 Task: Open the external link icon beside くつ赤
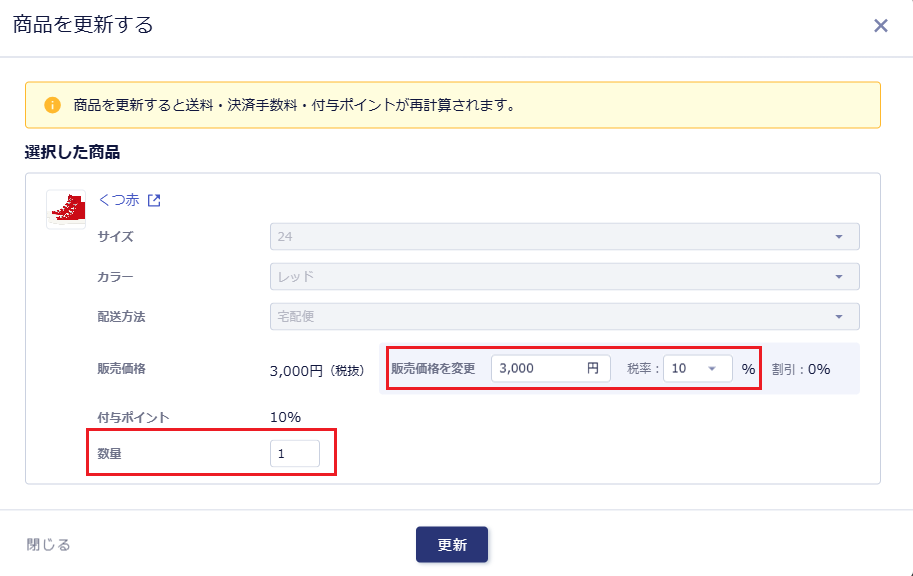(154, 200)
